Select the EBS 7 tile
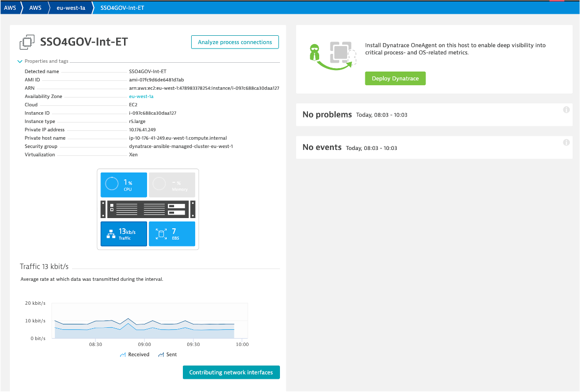The height and width of the screenshot is (392, 580). [x=172, y=234]
